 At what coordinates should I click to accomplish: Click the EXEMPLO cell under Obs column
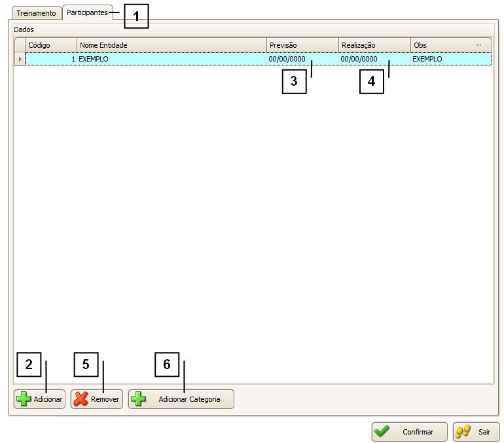[427, 59]
